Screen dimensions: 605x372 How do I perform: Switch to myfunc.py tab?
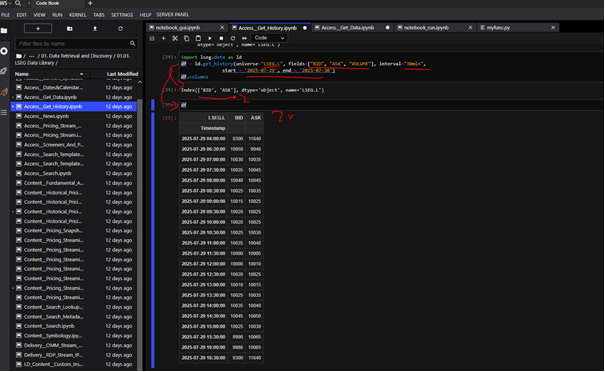point(498,27)
